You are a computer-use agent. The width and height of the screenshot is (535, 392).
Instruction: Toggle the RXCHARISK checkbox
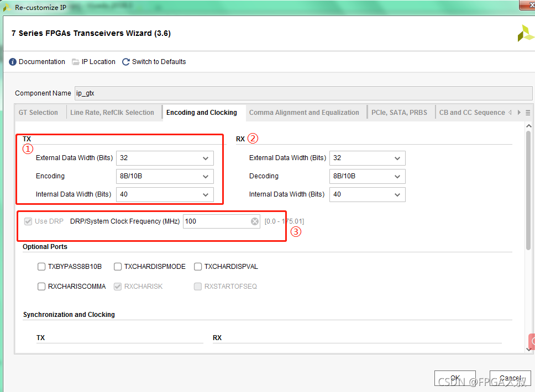coord(118,287)
